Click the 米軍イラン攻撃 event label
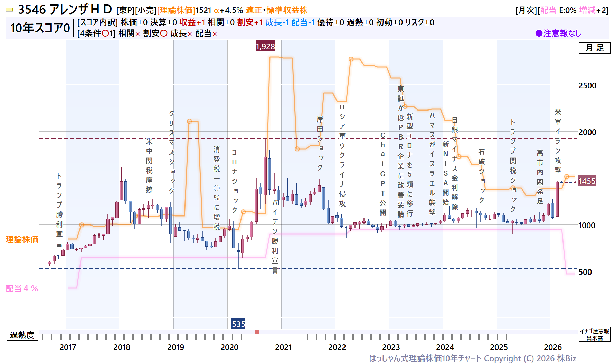The height and width of the screenshot is (364, 615). click(558, 141)
